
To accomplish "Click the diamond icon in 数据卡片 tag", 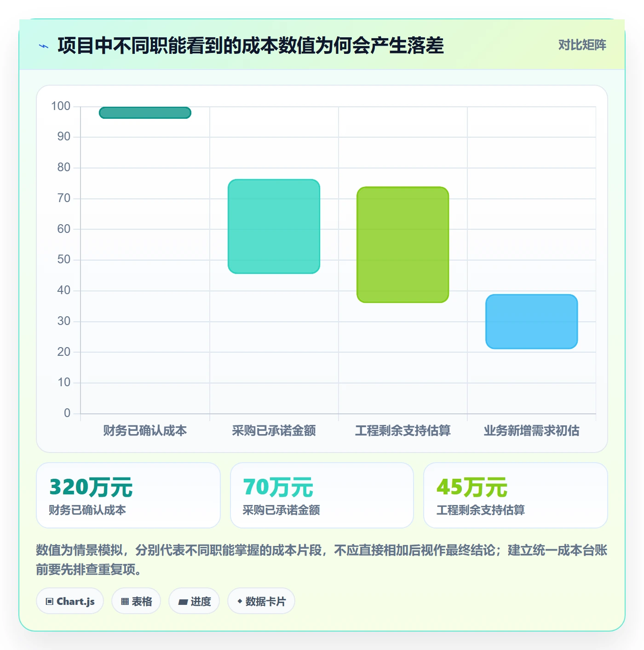I will (x=240, y=601).
